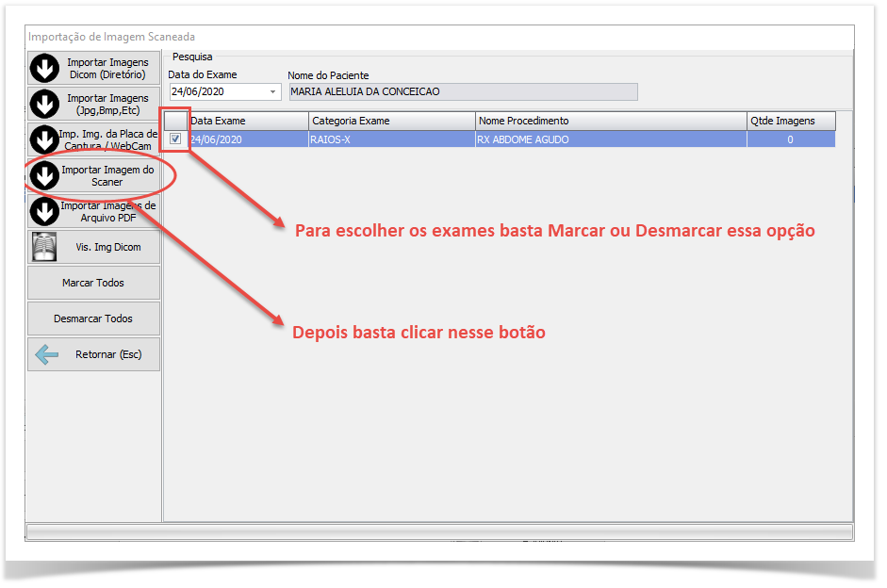The image size is (887, 588).
Task: Click the progress bar at window bottom
Action: 439,531
